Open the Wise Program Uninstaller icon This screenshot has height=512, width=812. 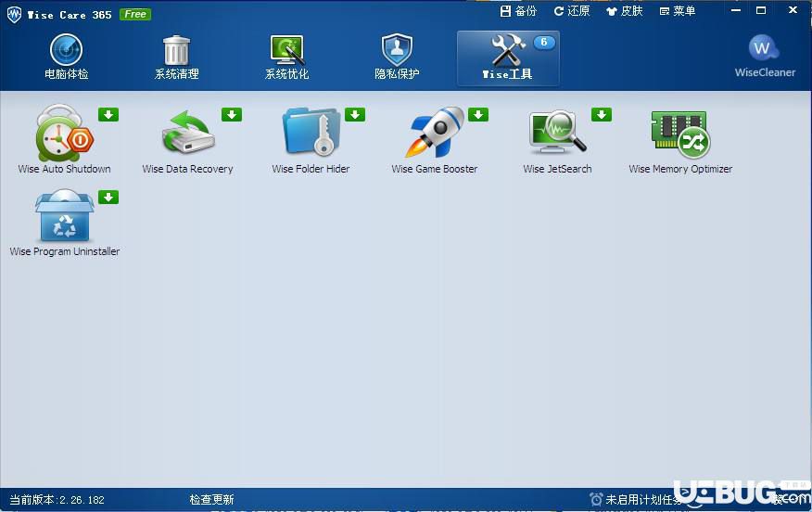tap(64, 215)
